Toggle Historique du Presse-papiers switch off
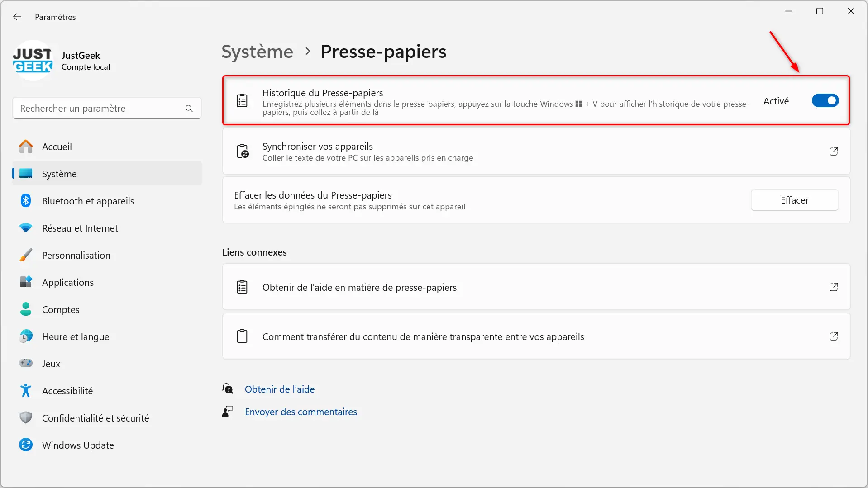 (825, 101)
